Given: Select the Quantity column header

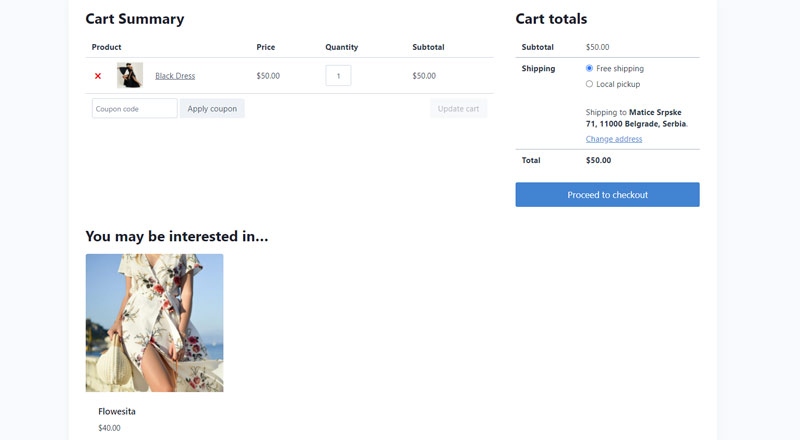Looking at the screenshot, I should [x=341, y=47].
